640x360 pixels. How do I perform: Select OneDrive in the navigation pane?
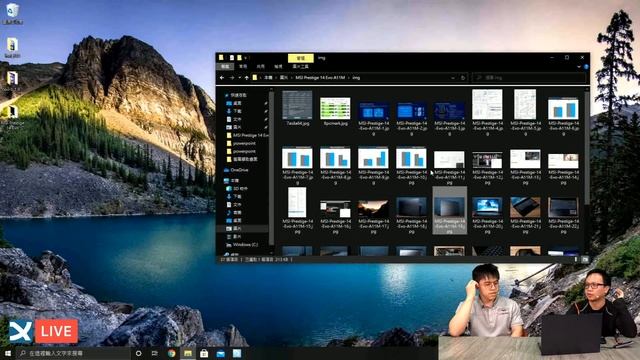236,170
